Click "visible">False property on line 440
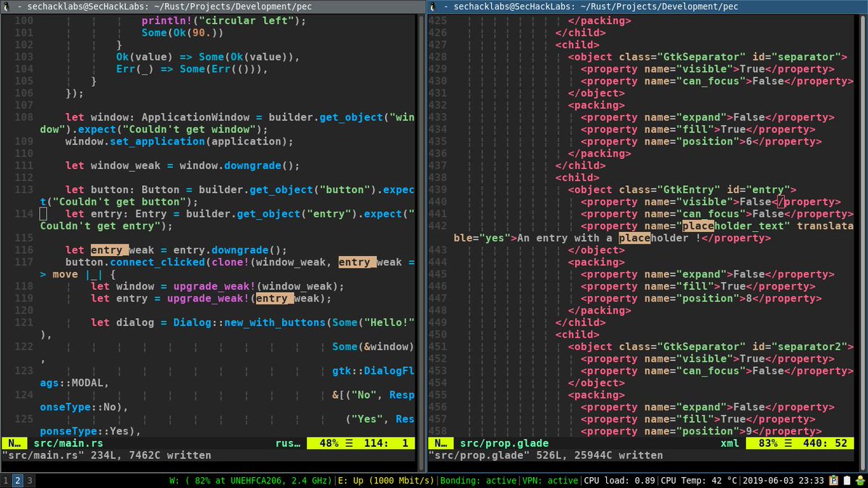The image size is (868, 488). pyautogui.click(x=710, y=202)
